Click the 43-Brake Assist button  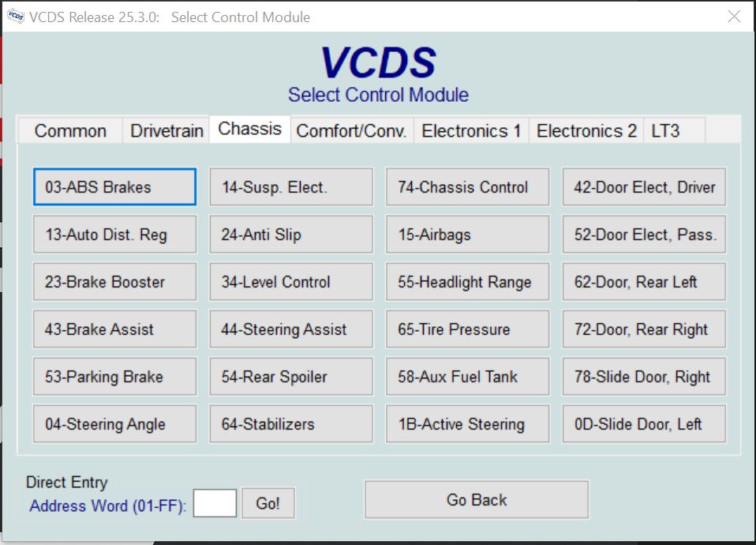114,329
